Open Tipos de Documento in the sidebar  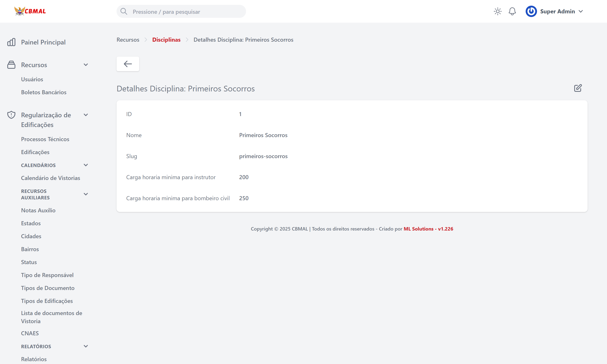click(48, 288)
